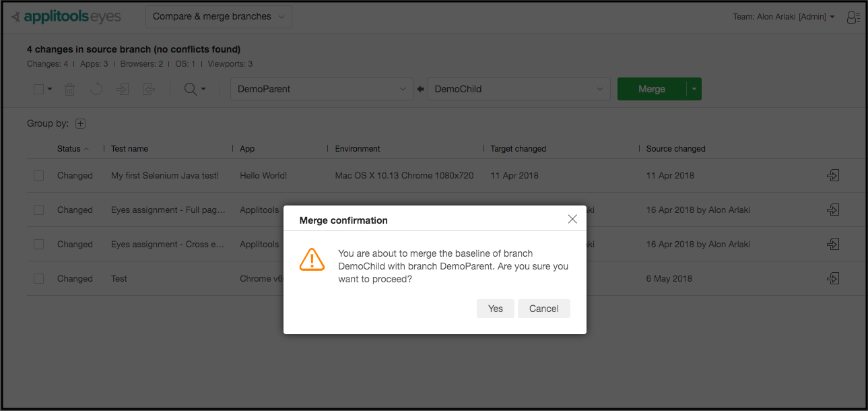Click the magnifier search icon in toolbar
868x411 pixels.
pos(191,89)
